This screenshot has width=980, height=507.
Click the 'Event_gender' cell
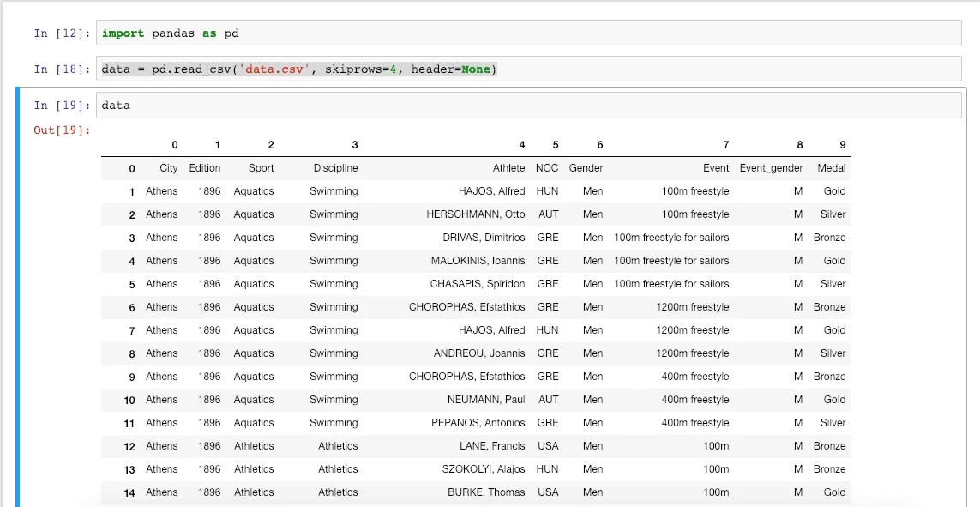click(x=772, y=168)
